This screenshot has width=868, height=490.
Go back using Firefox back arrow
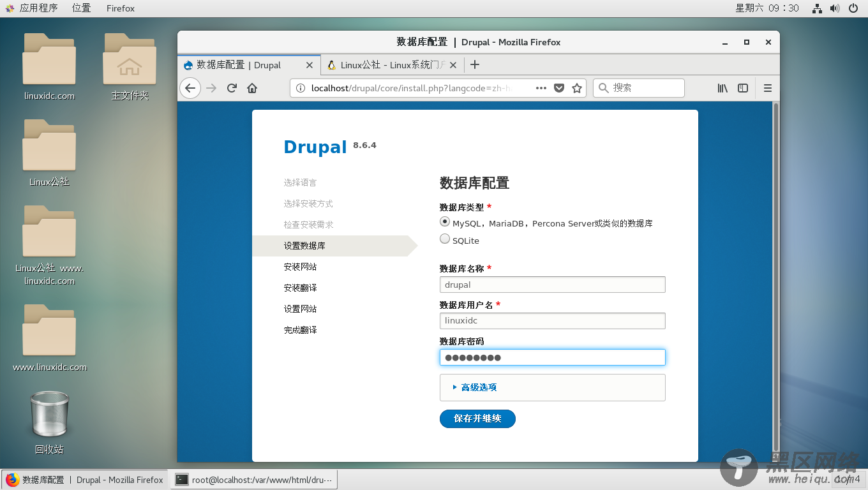(x=190, y=88)
